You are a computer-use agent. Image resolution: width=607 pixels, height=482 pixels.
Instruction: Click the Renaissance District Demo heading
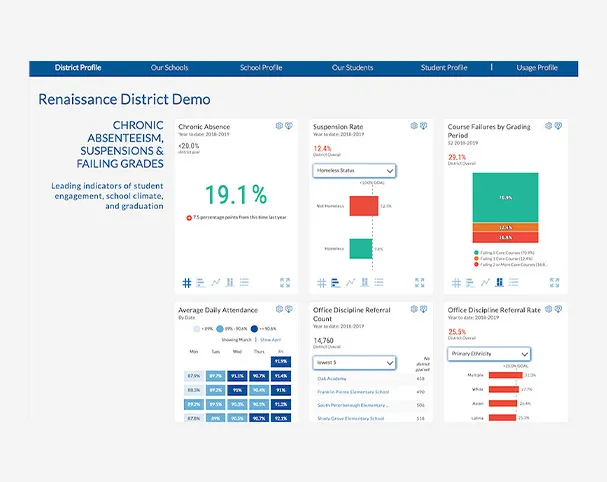[124, 99]
